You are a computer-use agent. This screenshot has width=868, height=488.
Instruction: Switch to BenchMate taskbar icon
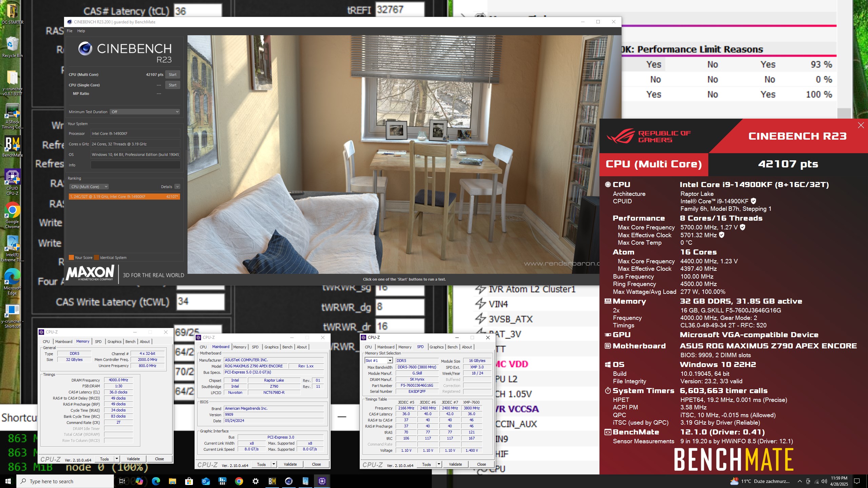tap(272, 481)
